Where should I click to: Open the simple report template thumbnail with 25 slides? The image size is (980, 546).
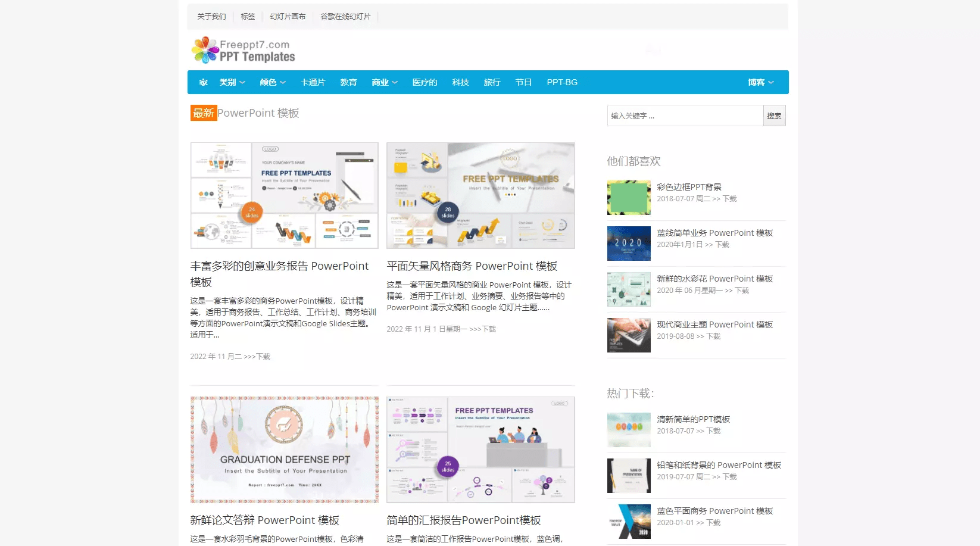(x=480, y=450)
